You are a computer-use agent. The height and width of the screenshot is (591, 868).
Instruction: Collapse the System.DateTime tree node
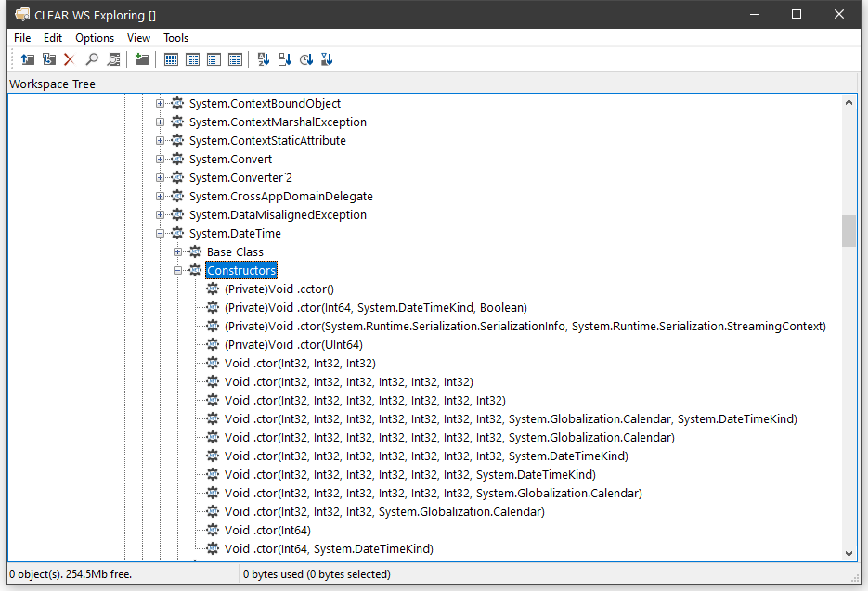tap(161, 234)
